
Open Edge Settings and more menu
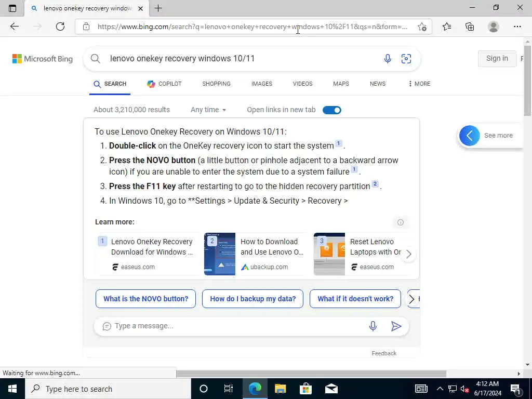517,26
